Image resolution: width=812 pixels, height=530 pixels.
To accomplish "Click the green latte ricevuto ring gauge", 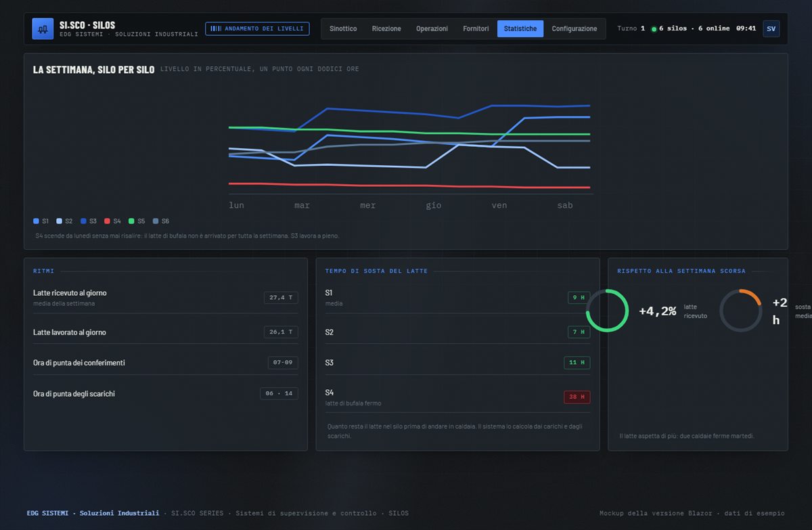I will click(x=607, y=311).
